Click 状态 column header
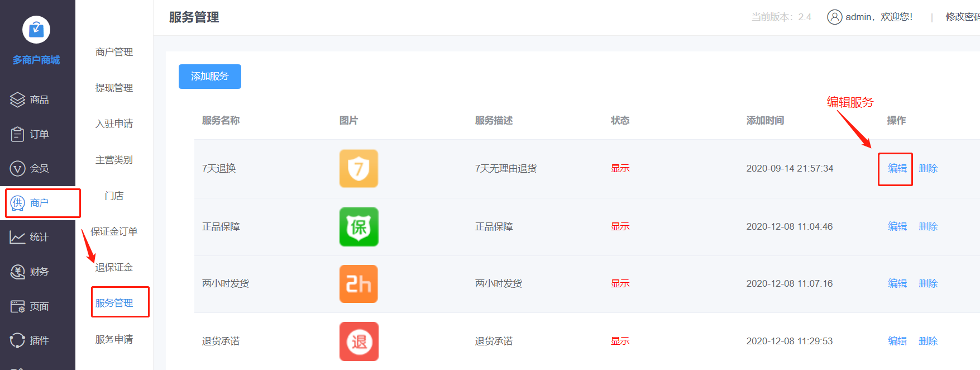 pyautogui.click(x=620, y=120)
